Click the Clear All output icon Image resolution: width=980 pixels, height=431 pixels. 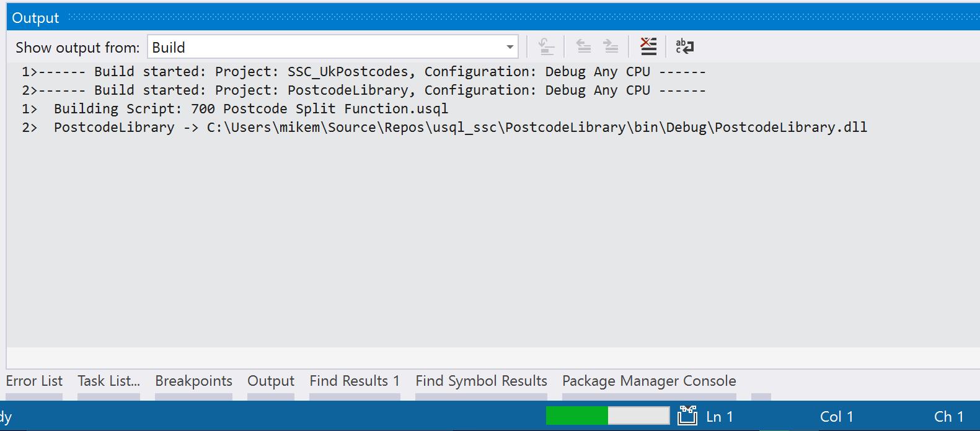[648, 46]
